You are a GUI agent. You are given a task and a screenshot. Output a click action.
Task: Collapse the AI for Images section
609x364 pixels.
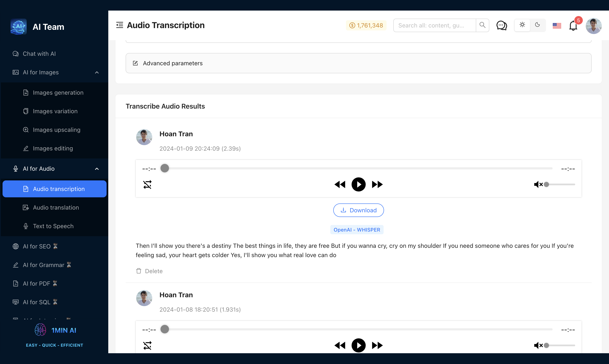click(97, 72)
